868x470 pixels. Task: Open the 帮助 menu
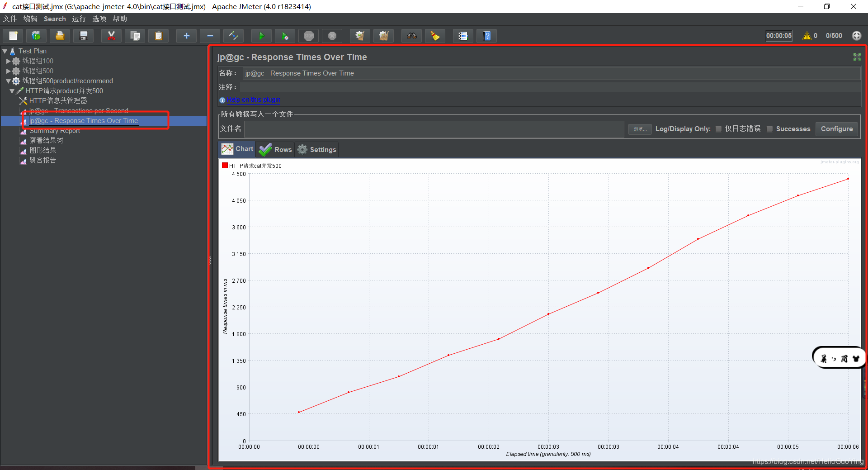(120, 19)
